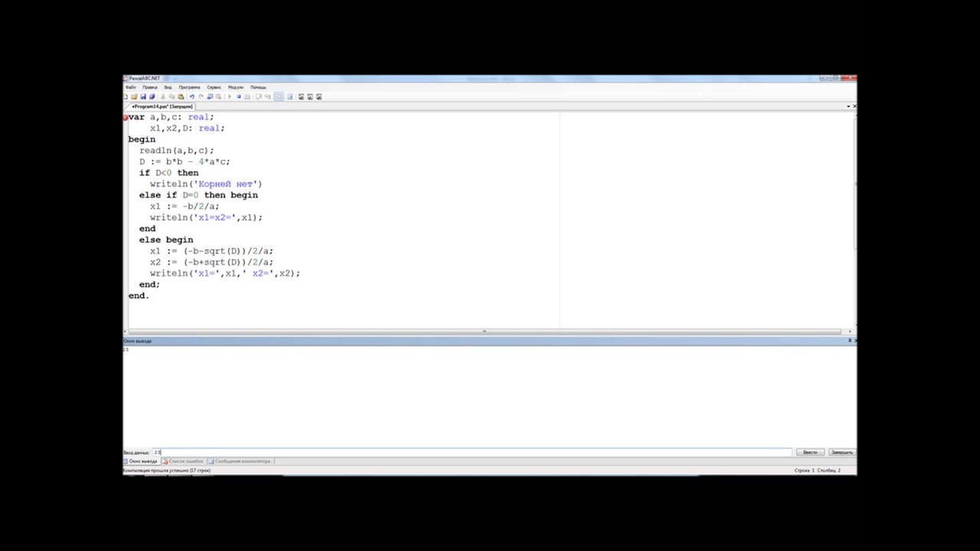The width and height of the screenshot is (980, 551).
Task: Open the Модули menu
Action: (x=236, y=87)
